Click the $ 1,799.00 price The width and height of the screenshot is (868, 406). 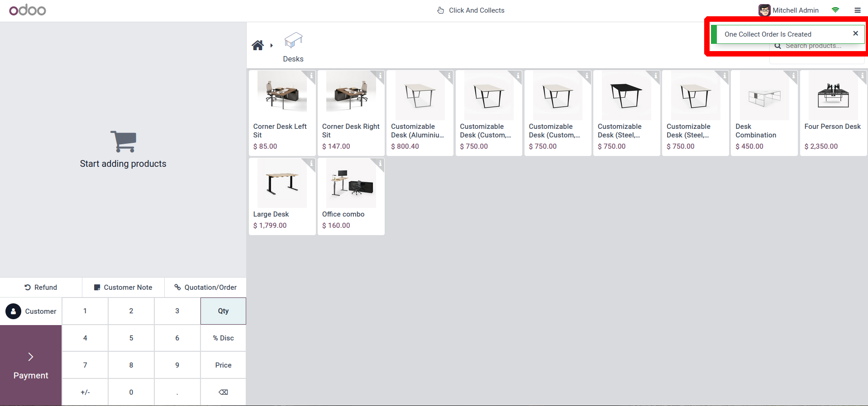coord(270,226)
